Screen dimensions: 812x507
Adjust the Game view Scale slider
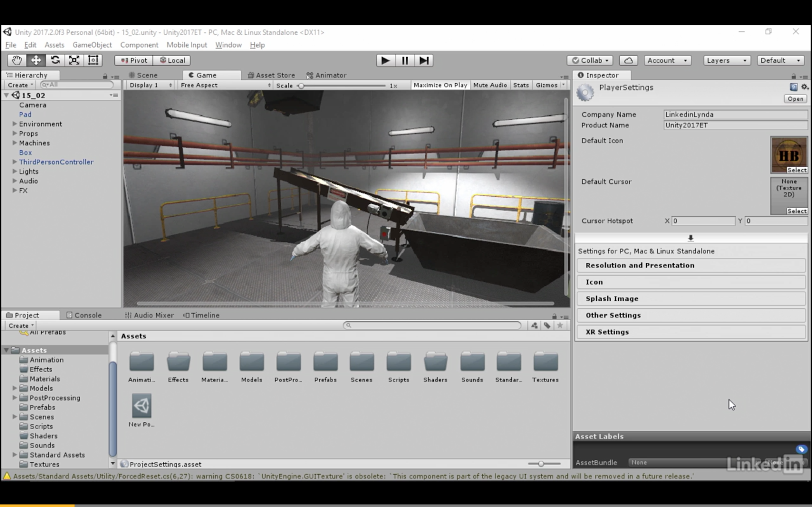point(301,86)
